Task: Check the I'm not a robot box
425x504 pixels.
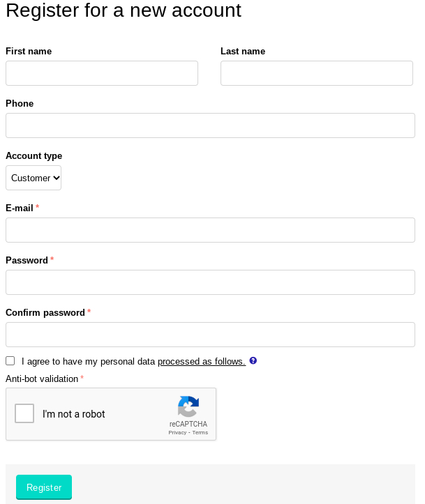Action: click(24, 413)
